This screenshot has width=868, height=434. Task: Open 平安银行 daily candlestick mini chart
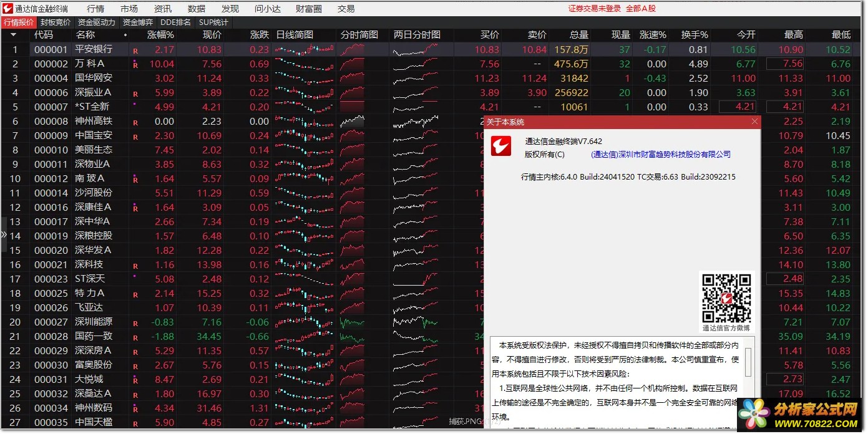pos(305,49)
